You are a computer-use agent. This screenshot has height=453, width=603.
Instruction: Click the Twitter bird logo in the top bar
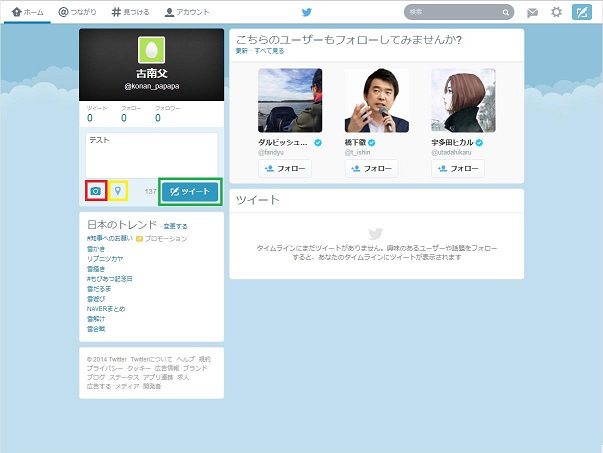[306, 12]
